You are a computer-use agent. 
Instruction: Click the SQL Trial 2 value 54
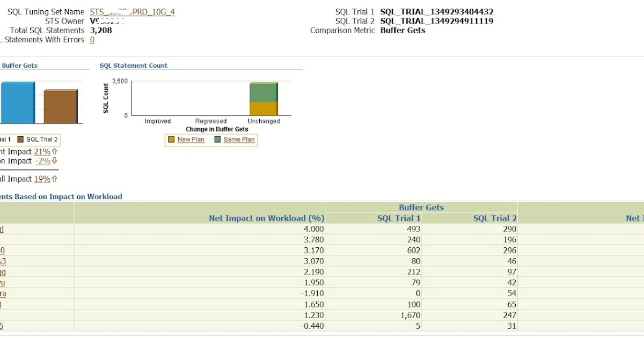click(x=512, y=293)
